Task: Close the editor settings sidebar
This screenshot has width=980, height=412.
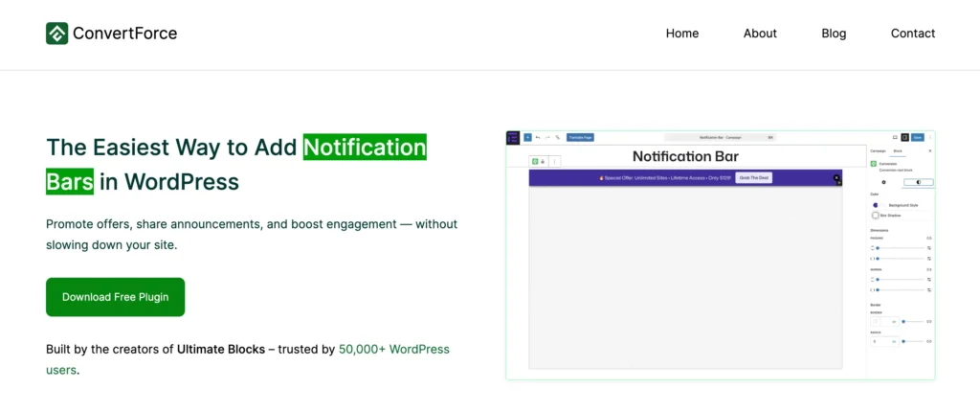Action: 930,150
